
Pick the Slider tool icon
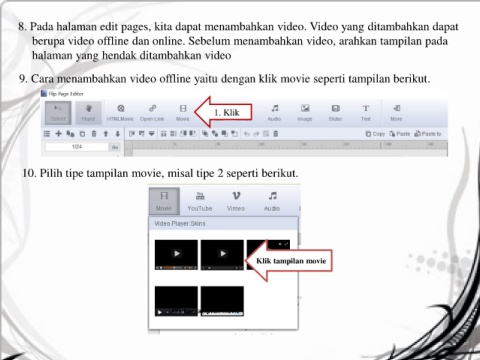(335, 113)
